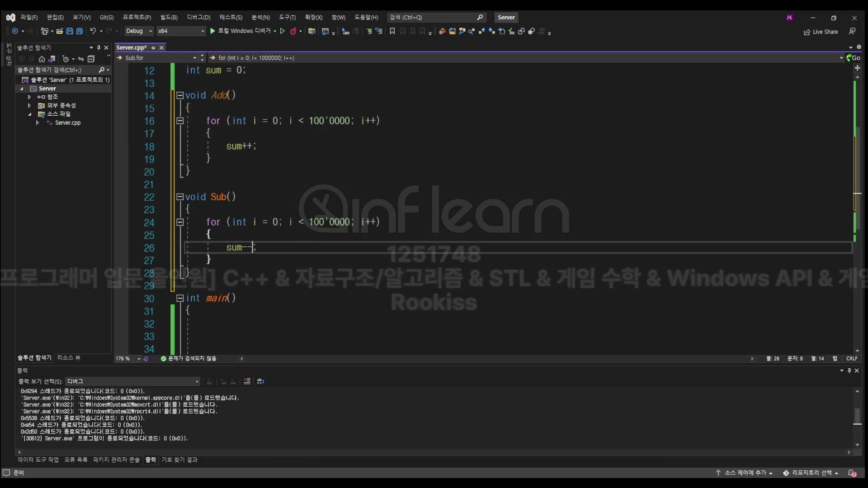Open notifications bell in status bar
This screenshot has width=868, height=488.
(852, 473)
